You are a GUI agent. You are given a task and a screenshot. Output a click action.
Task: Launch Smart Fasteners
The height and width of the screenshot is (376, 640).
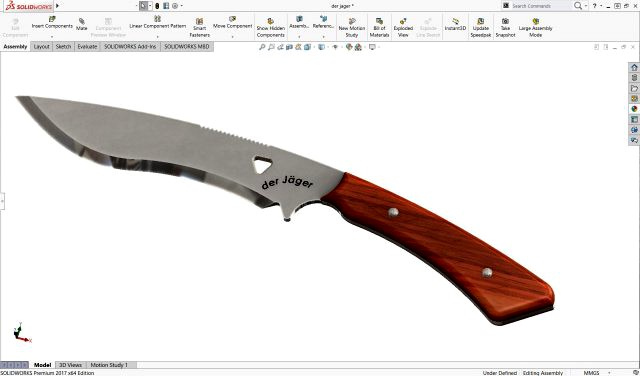coord(200,27)
